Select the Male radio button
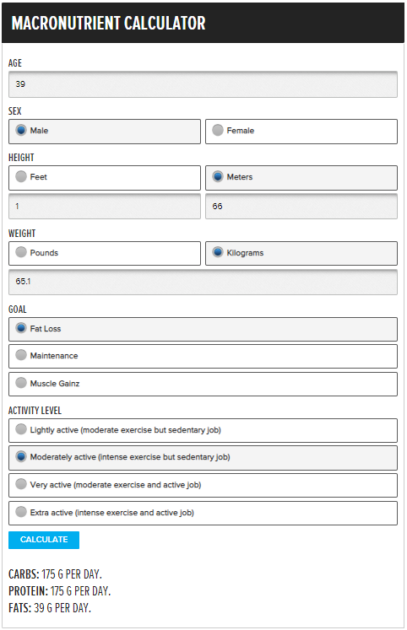 tap(104, 131)
